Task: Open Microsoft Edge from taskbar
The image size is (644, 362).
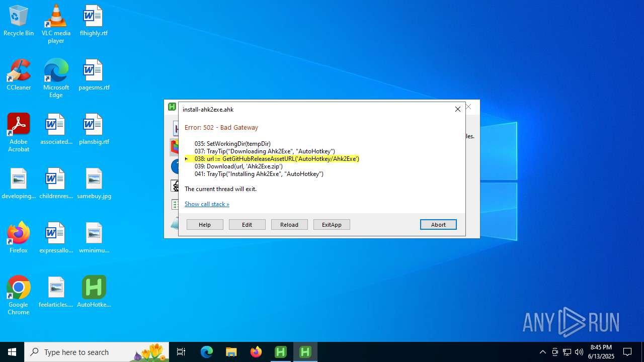Action: pos(207,352)
